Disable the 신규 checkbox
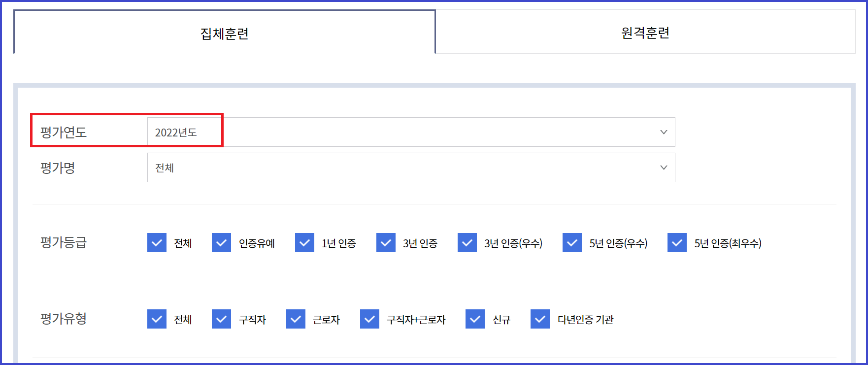Screen dimensions: 868x365 click(475, 319)
